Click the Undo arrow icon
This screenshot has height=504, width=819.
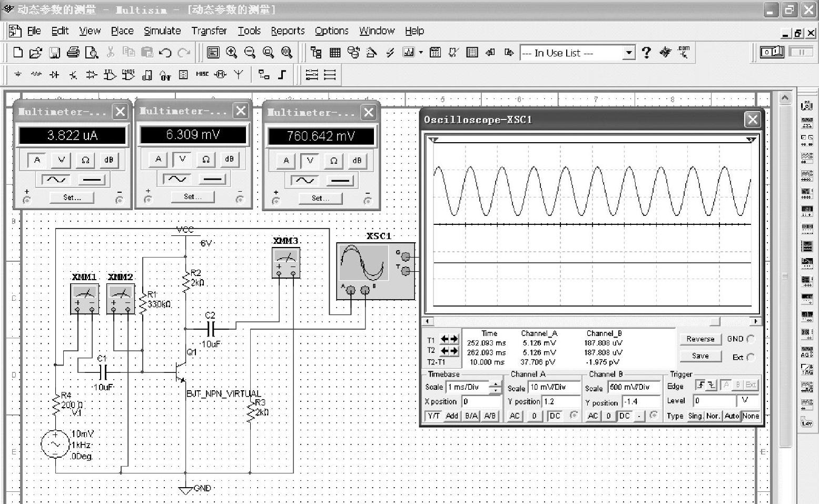(x=165, y=53)
